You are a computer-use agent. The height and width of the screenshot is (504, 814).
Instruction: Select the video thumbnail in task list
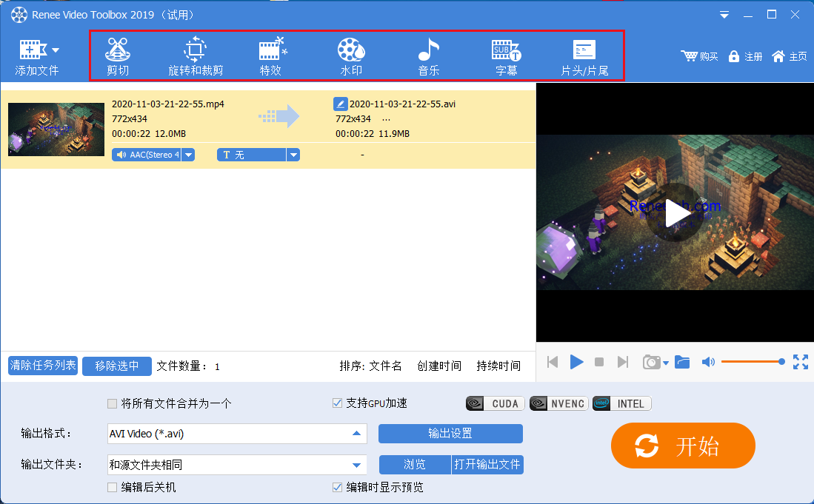56,129
